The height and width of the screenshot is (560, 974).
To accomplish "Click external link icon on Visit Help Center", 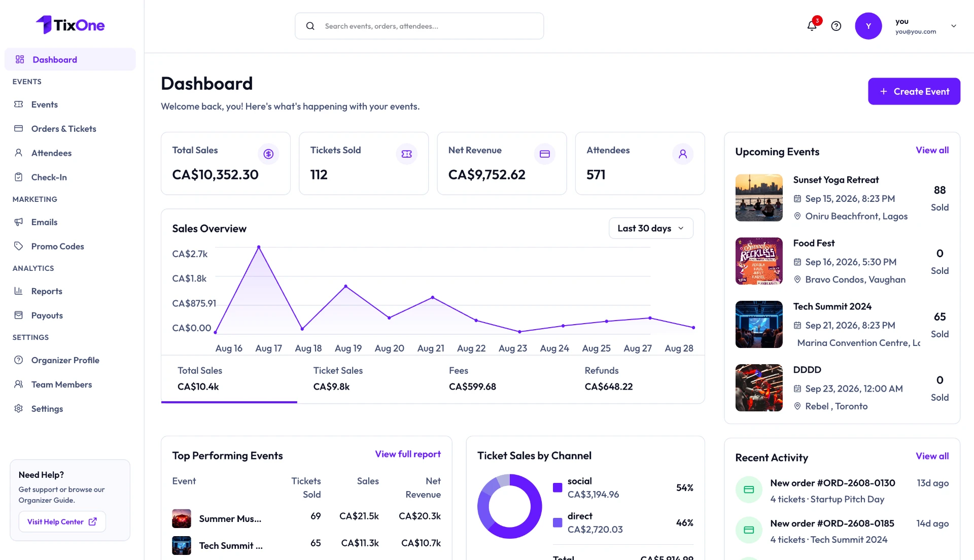I will 92,521.
